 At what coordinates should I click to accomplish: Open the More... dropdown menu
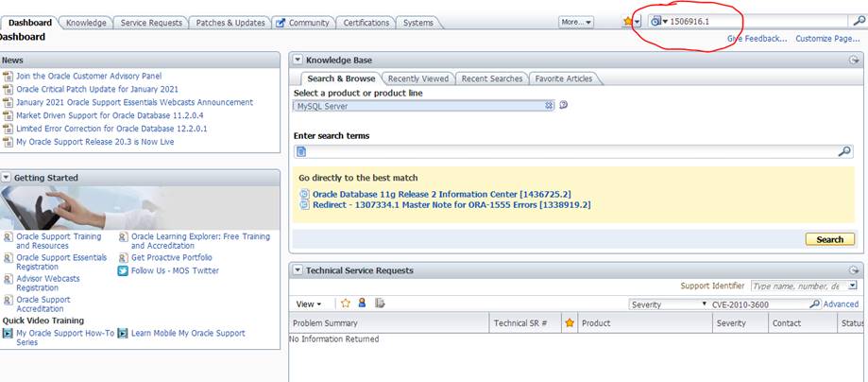(575, 22)
